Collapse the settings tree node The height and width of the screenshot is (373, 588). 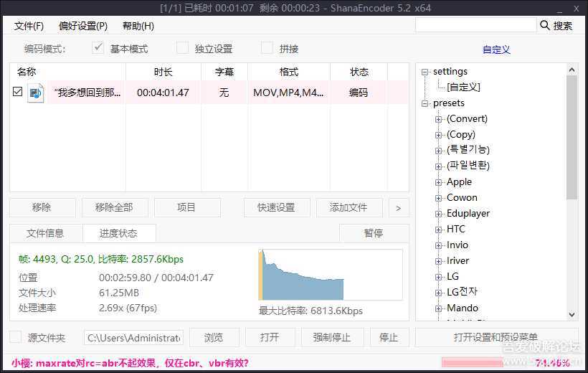coord(425,72)
